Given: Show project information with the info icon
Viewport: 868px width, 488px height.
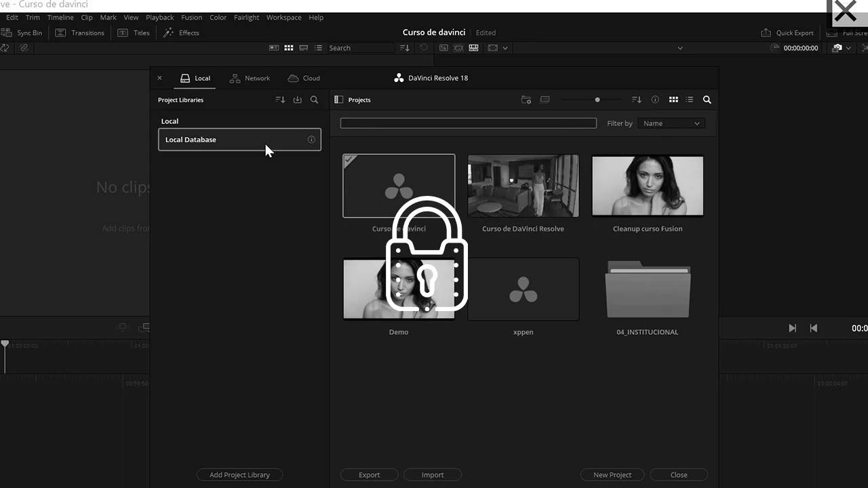Looking at the screenshot, I should [x=655, y=100].
